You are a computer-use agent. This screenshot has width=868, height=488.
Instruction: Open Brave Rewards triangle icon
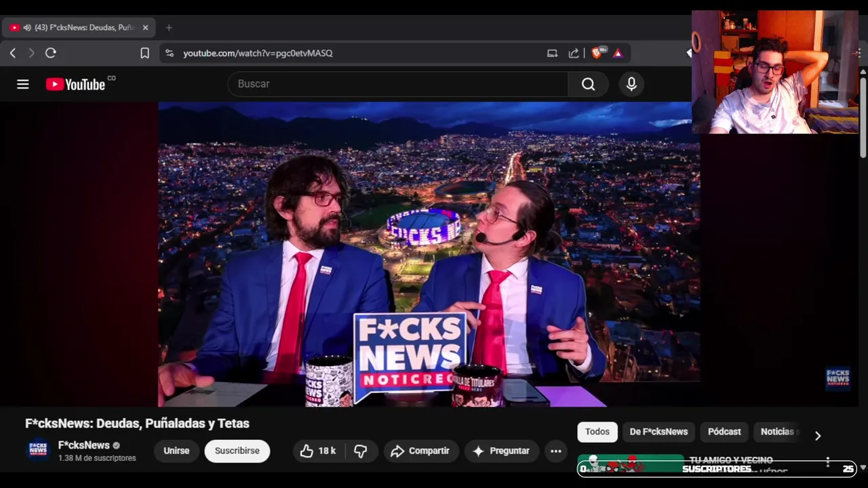[618, 53]
